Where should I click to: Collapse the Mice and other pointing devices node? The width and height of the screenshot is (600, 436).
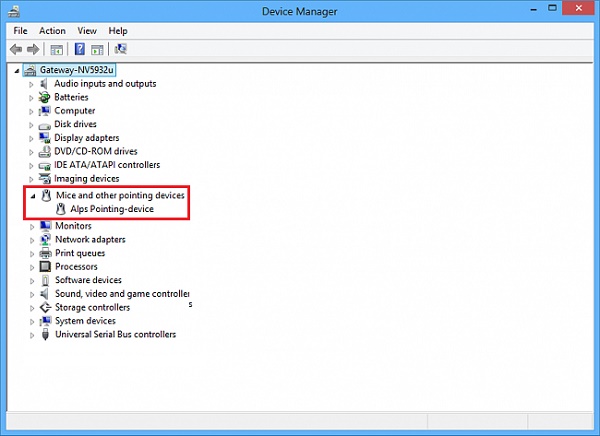(x=32, y=195)
